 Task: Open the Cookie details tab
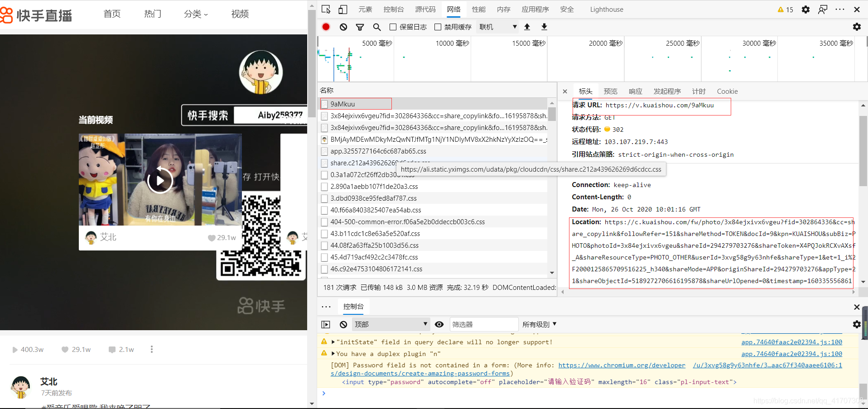point(727,91)
